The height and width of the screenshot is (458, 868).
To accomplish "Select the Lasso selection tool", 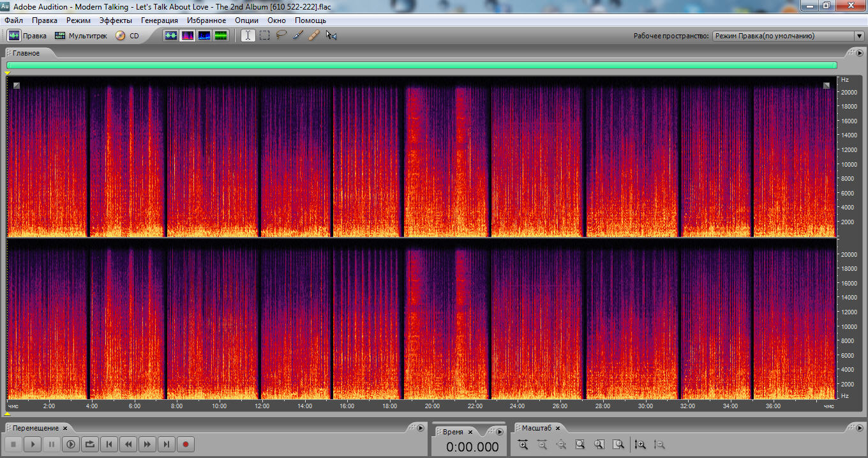I will click(x=281, y=36).
